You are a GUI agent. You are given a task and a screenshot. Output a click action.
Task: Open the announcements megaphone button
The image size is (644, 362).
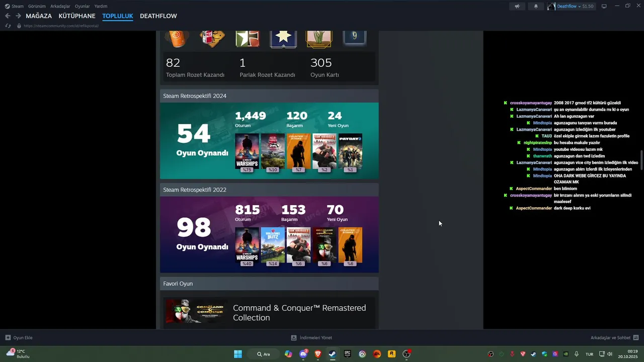click(517, 6)
